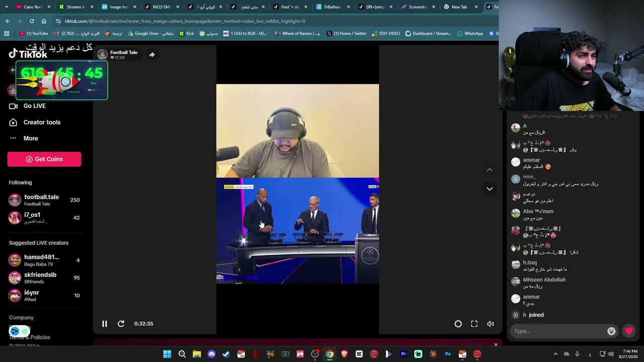
Task: Click the Get Coins button
Action: click(44, 159)
